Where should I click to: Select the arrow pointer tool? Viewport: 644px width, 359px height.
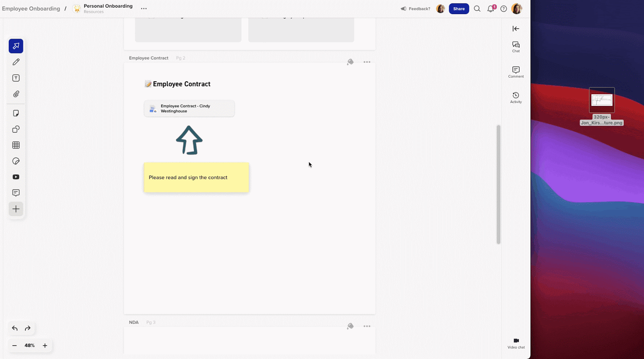click(16, 46)
